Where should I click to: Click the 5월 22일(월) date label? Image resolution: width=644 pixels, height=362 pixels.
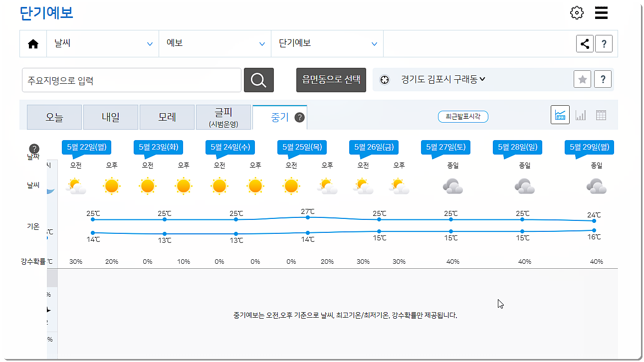point(86,147)
